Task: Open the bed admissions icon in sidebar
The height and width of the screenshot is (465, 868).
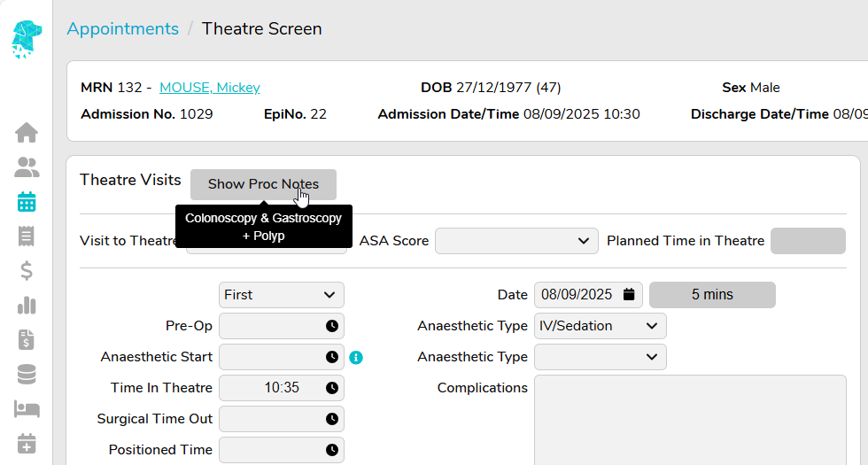Action: click(27, 409)
